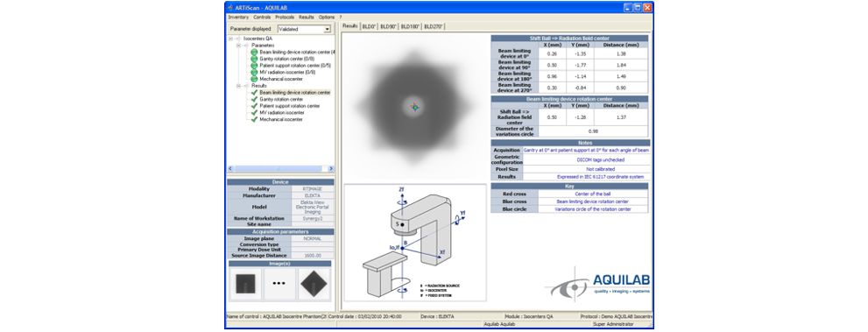The image size is (868, 332).
Task: Click the green checkmark beside Gantry rotation center result
Action: click(x=254, y=100)
